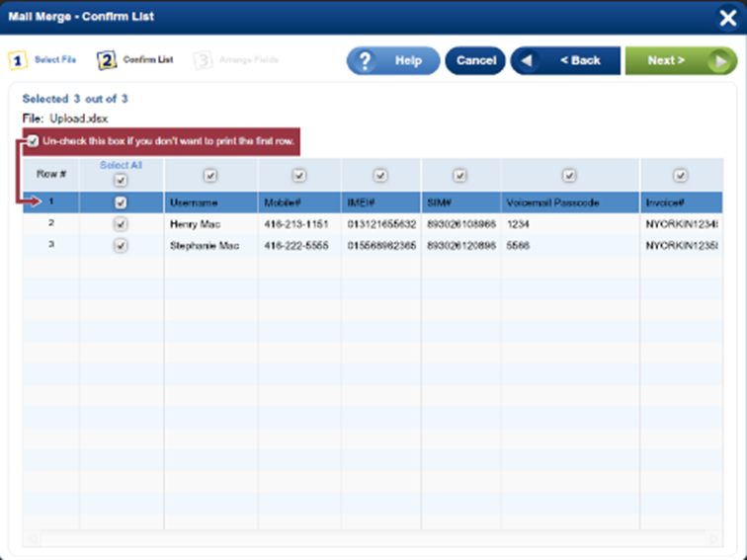Click the step 2 Confirm List icon

[106, 60]
